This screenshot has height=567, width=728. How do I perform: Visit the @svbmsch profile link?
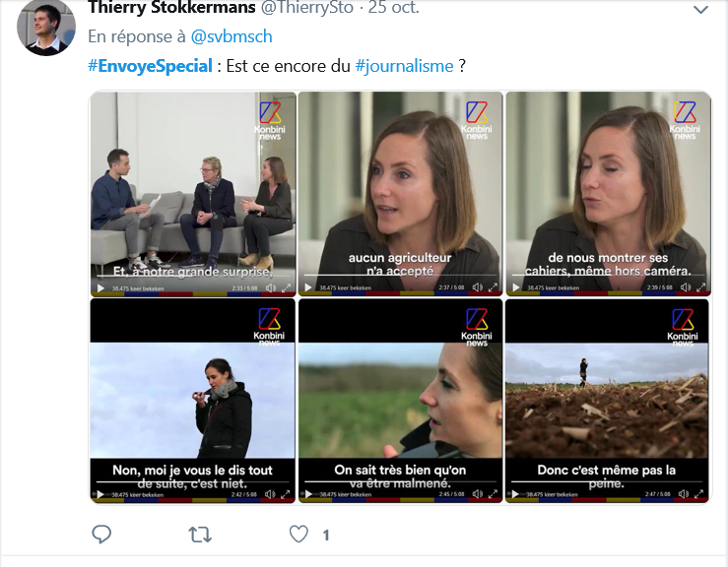pyautogui.click(x=231, y=36)
